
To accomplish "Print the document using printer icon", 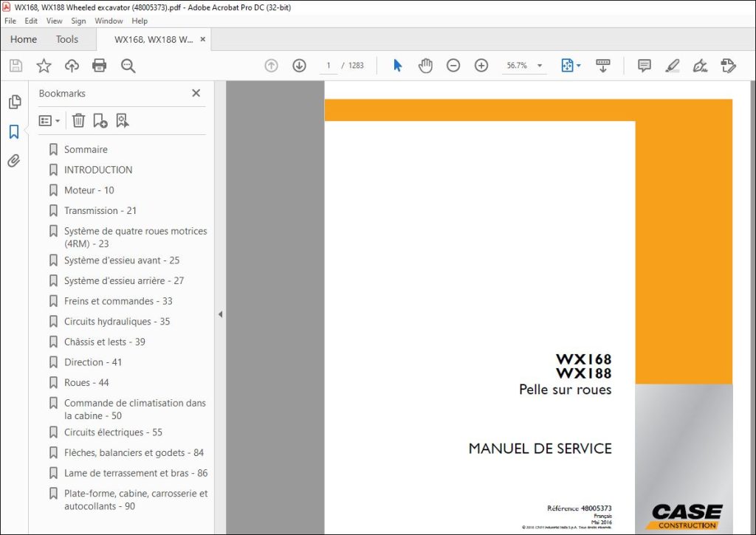I will coord(100,66).
